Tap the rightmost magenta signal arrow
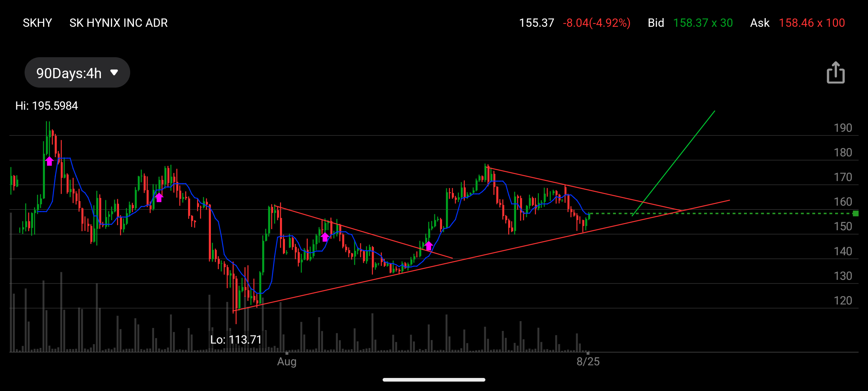The height and width of the screenshot is (391, 868). 429,246
